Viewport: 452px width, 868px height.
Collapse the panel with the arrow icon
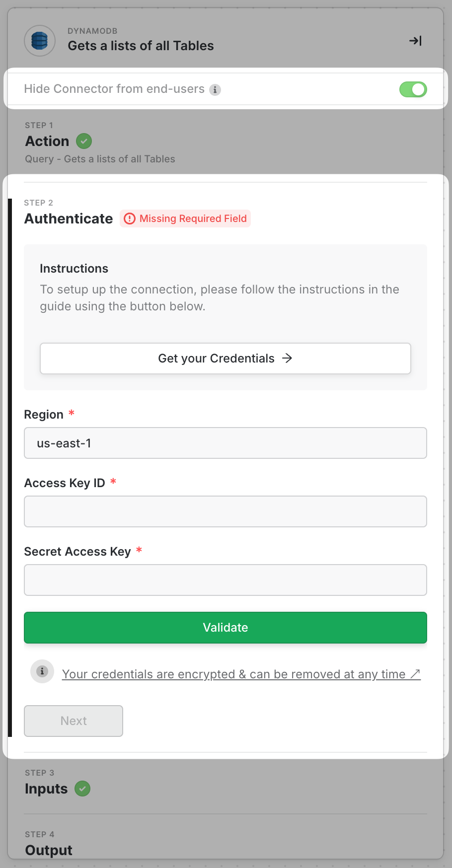[415, 41]
